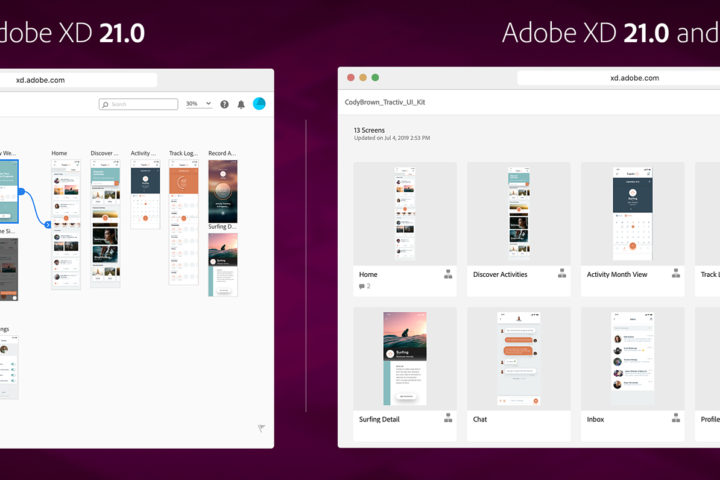The image size is (720, 480).
Task: Open notifications bell icon
Action: (241, 104)
